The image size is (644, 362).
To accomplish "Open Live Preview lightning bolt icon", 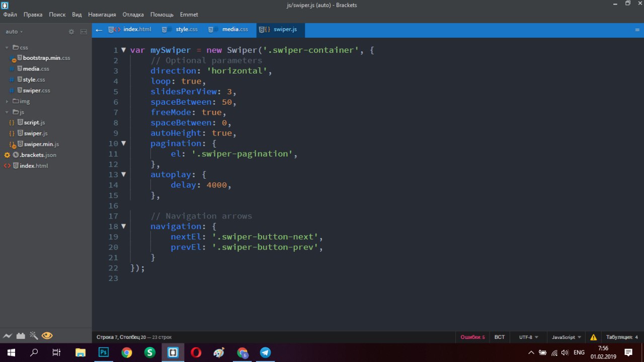I will pos(8,335).
